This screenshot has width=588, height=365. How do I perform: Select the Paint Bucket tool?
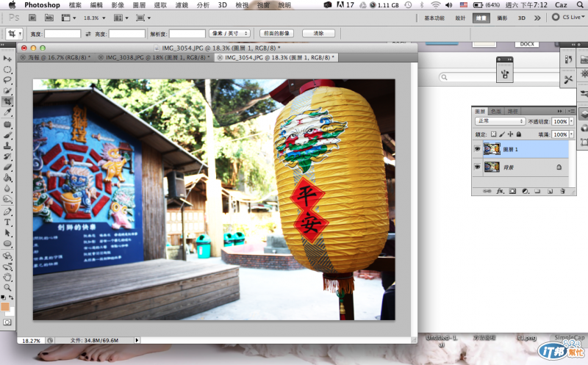[x=7, y=178]
